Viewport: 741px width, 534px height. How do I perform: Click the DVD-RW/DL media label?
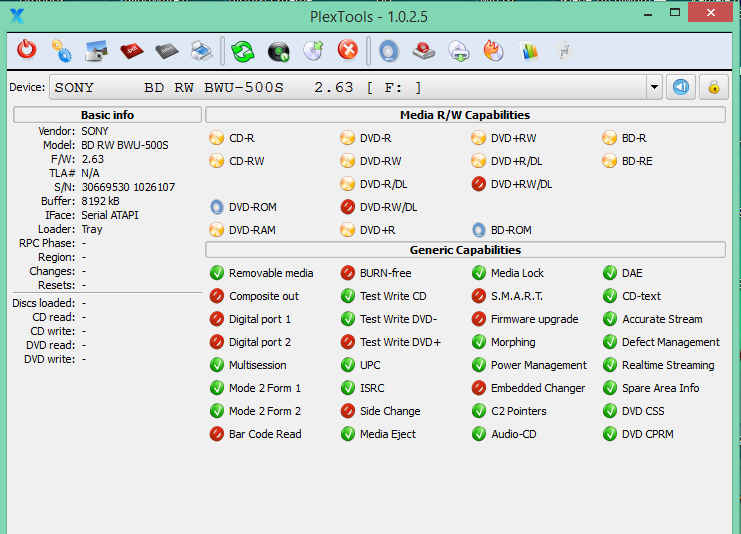(x=388, y=207)
